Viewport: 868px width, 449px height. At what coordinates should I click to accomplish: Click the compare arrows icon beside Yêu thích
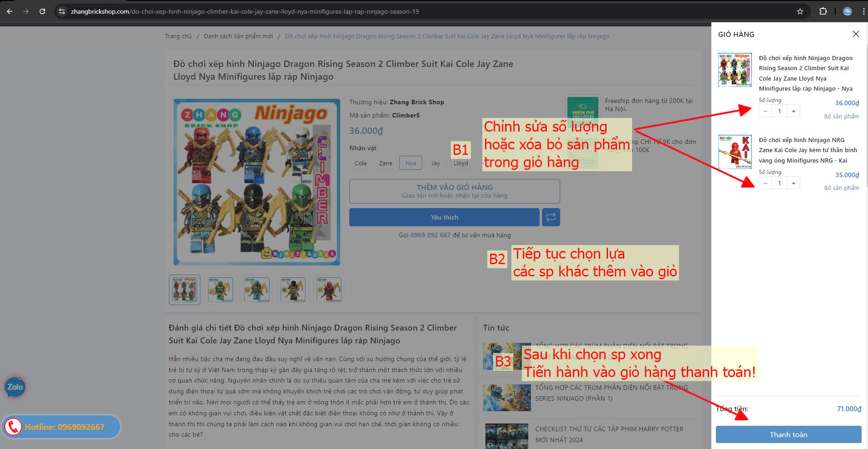point(551,217)
